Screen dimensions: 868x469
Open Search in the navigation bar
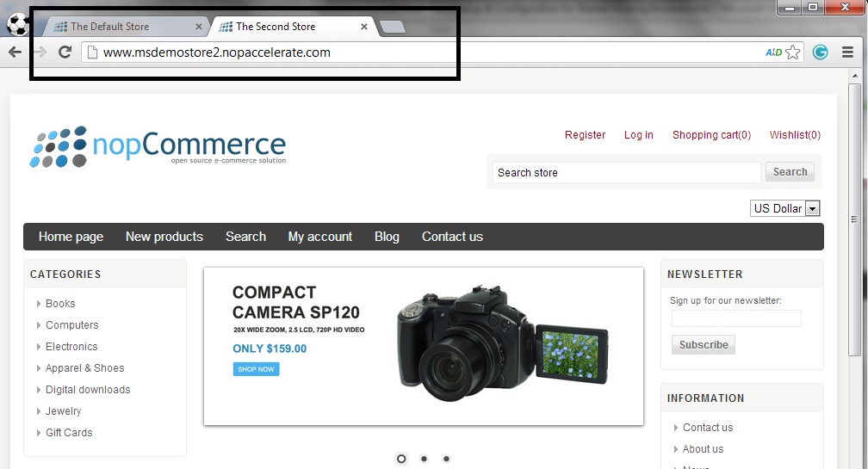[245, 237]
